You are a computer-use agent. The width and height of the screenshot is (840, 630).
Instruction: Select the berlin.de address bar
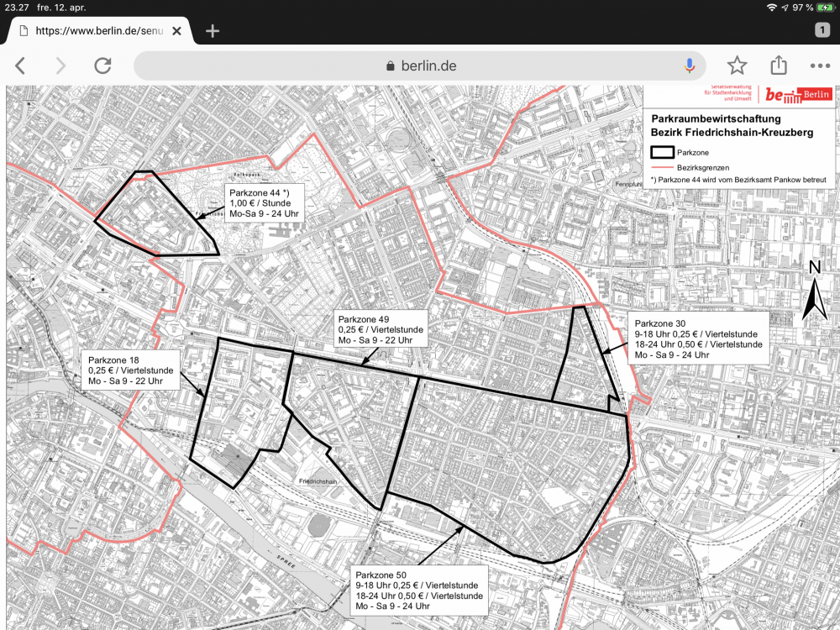(x=420, y=66)
